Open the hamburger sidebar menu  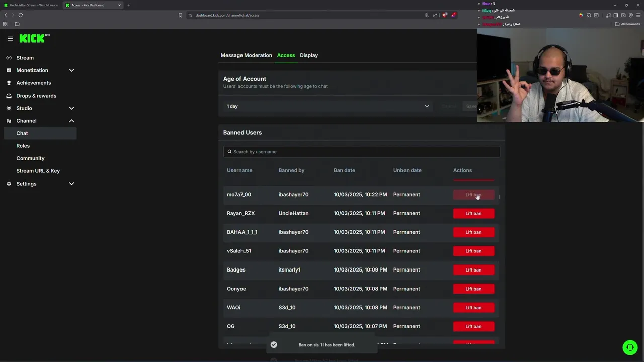(10, 38)
